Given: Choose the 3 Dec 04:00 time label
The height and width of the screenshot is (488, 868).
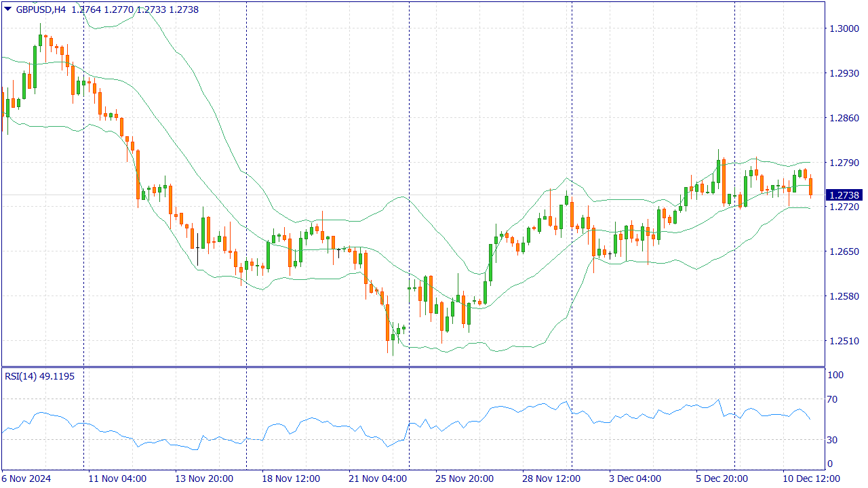Looking at the screenshot, I should (635, 479).
